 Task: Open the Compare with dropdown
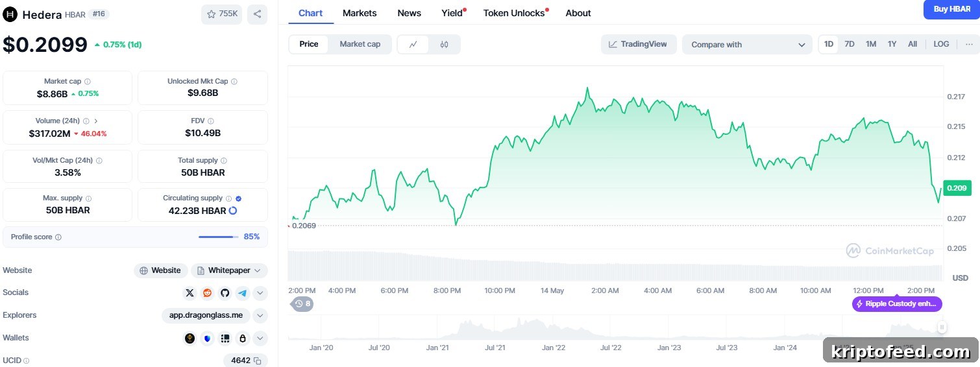click(747, 44)
